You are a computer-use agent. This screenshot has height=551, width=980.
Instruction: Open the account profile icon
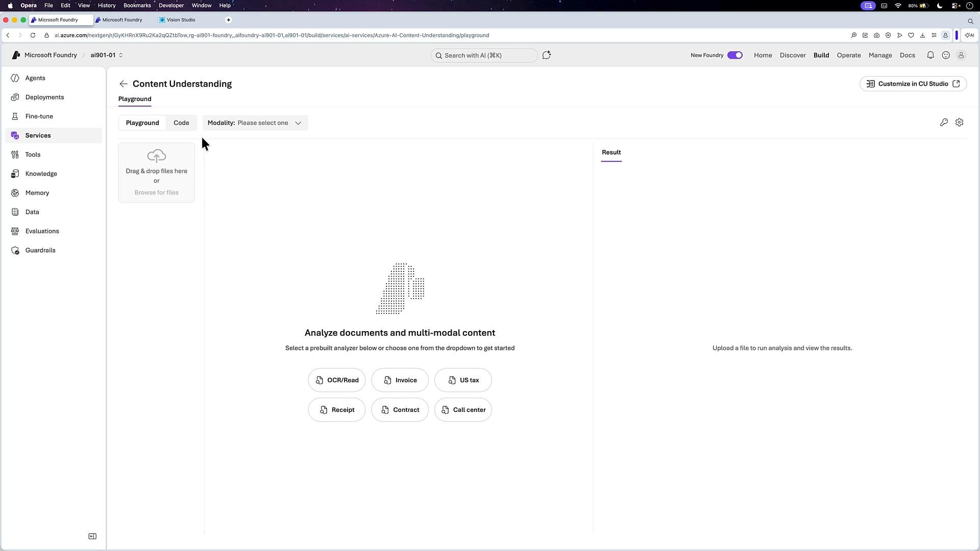click(x=961, y=55)
